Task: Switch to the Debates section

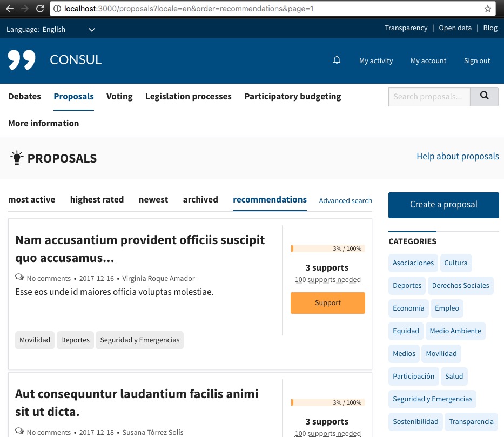Action: pyautogui.click(x=24, y=96)
